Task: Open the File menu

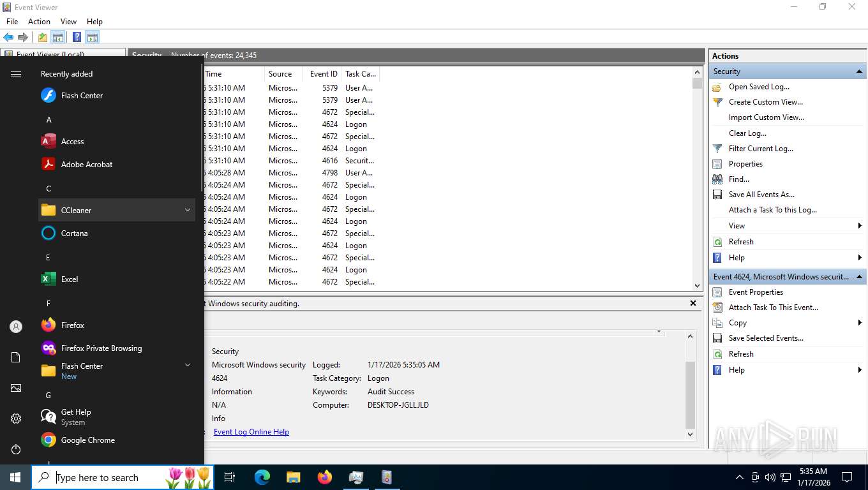Action: tap(12, 22)
